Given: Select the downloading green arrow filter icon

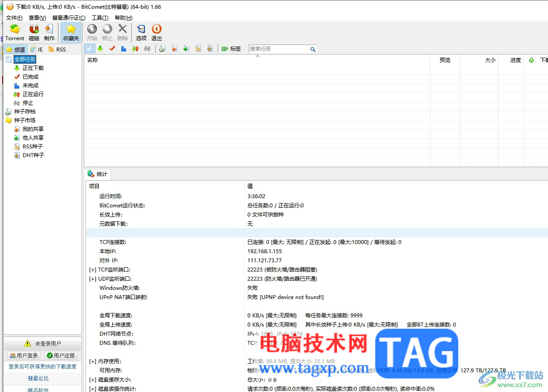Looking at the screenshot, I should [100, 49].
